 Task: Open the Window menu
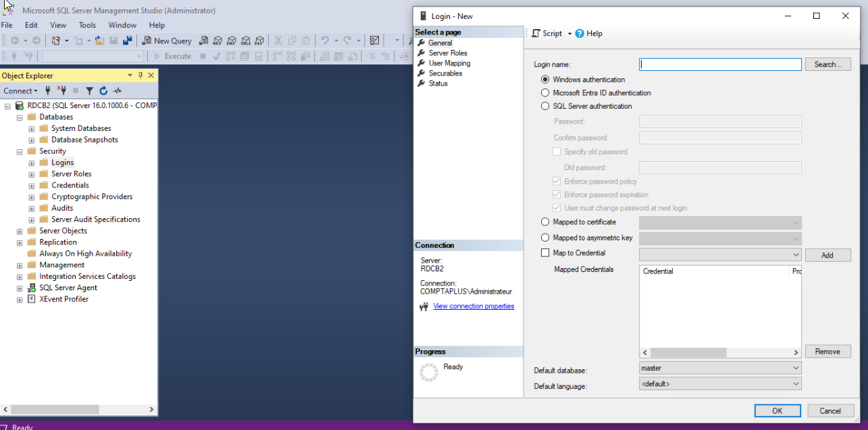point(122,25)
